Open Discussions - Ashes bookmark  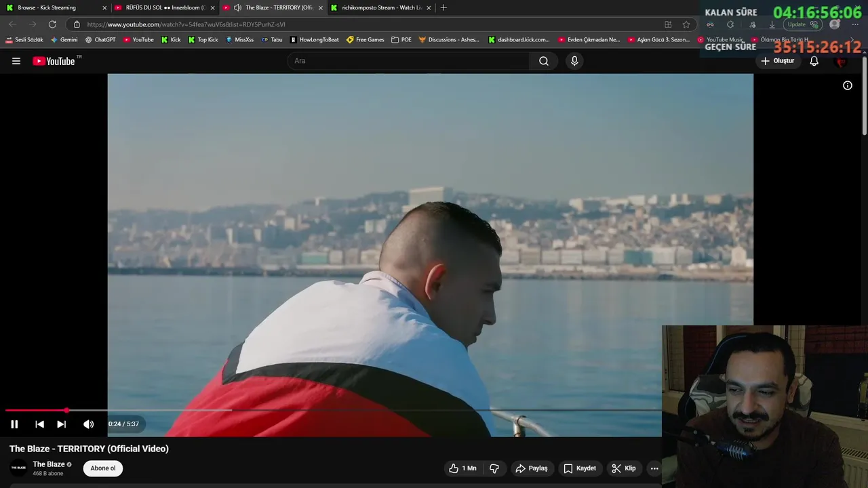coord(449,40)
